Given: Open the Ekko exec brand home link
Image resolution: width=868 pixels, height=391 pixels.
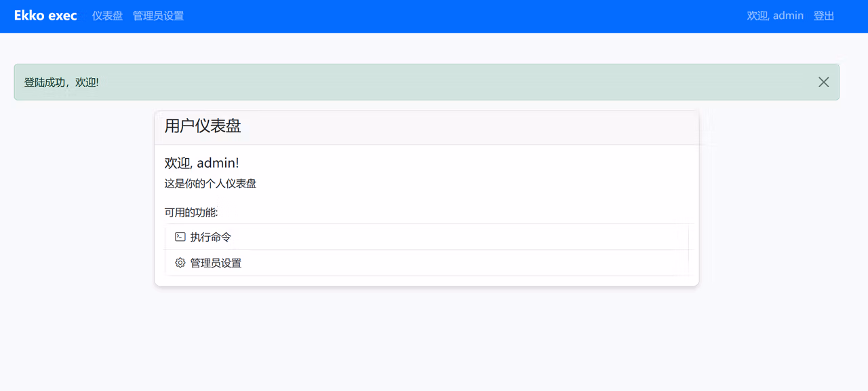Looking at the screenshot, I should pos(45,16).
